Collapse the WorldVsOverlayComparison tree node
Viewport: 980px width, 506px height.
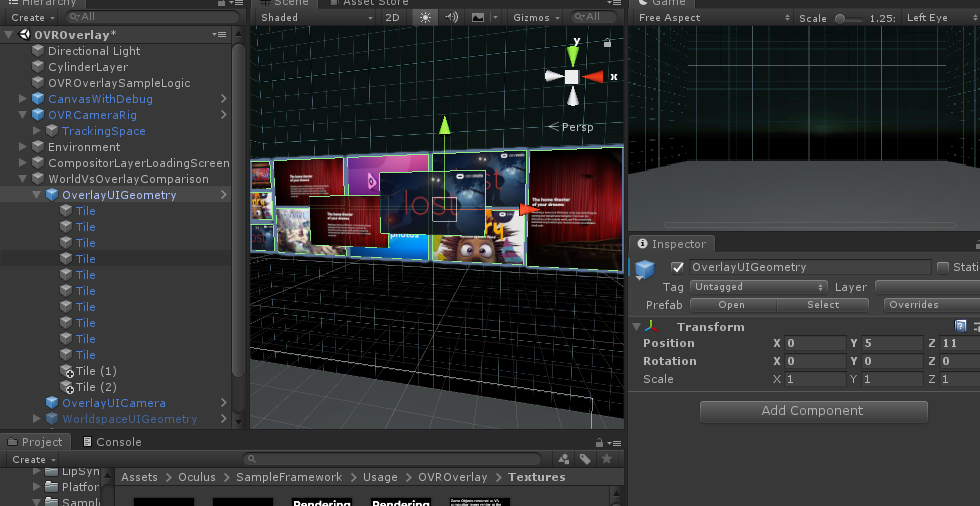coord(23,179)
